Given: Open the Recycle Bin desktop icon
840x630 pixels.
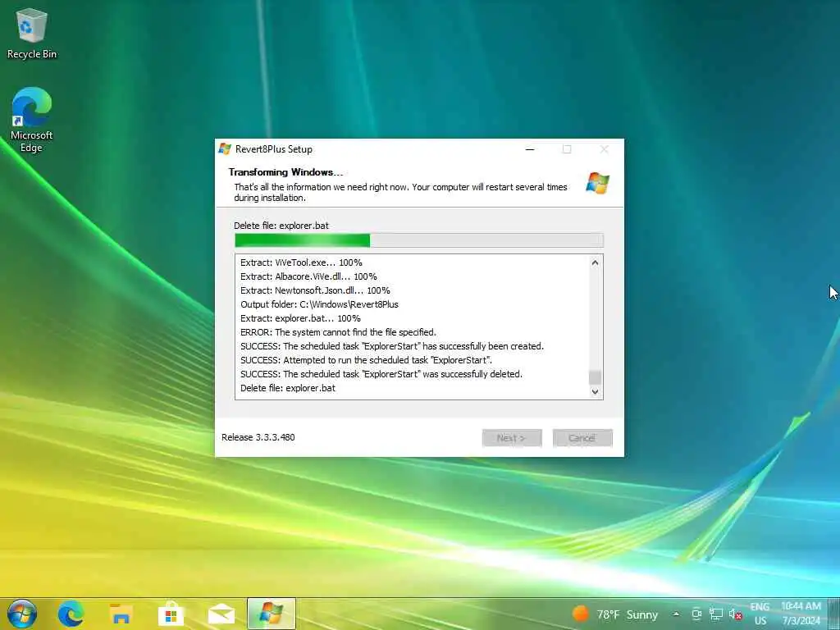Looking at the screenshot, I should tap(32, 34).
